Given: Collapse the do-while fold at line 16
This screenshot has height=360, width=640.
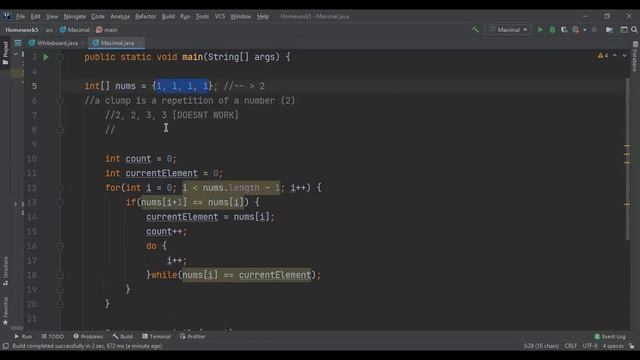Looking at the screenshot, I should coord(60,246).
